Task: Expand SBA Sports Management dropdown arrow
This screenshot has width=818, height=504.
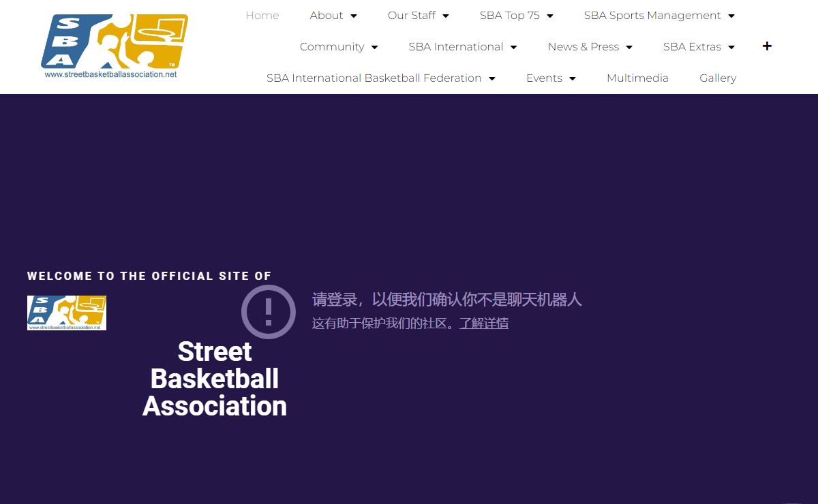Action: point(731,16)
